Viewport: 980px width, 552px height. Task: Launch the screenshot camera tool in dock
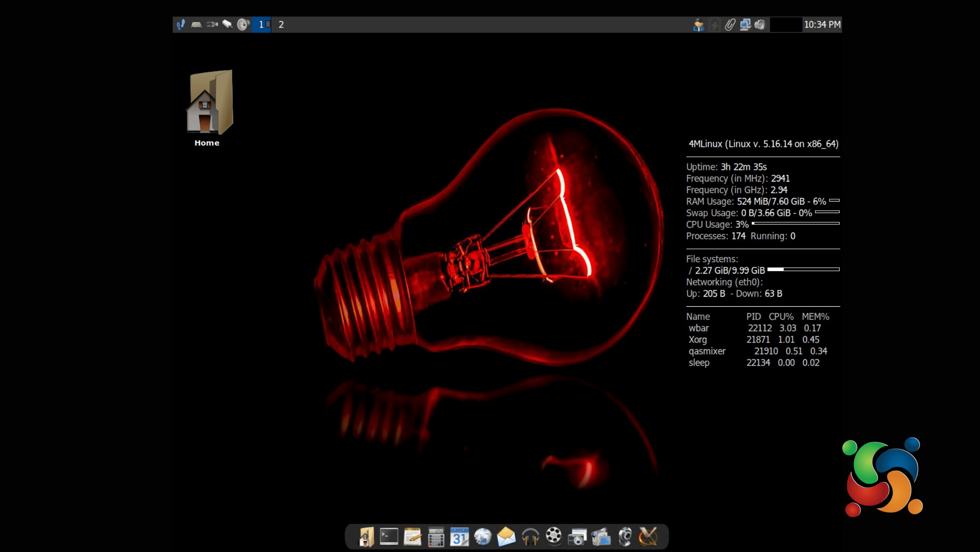point(577,537)
